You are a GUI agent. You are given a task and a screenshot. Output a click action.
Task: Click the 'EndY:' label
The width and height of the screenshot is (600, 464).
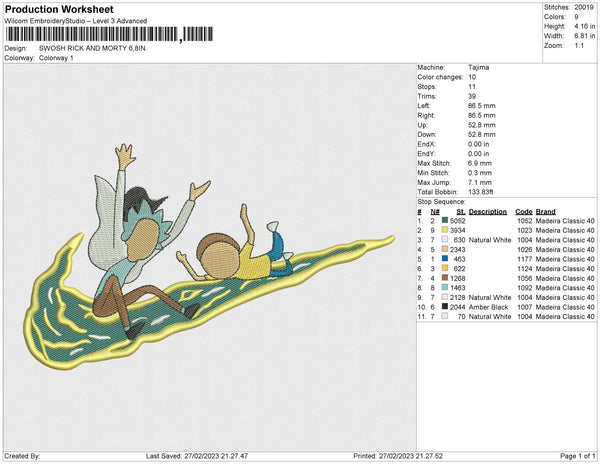tap(426, 154)
